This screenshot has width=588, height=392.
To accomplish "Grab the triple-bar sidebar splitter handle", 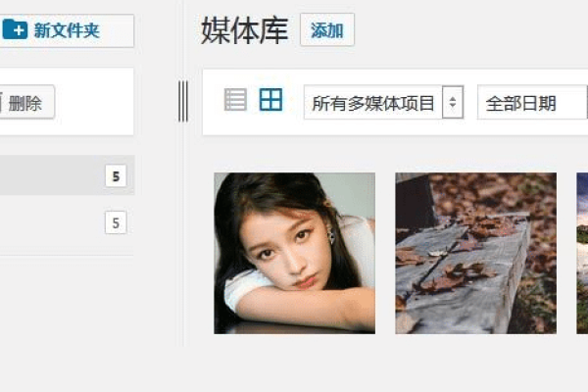I will (183, 101).
